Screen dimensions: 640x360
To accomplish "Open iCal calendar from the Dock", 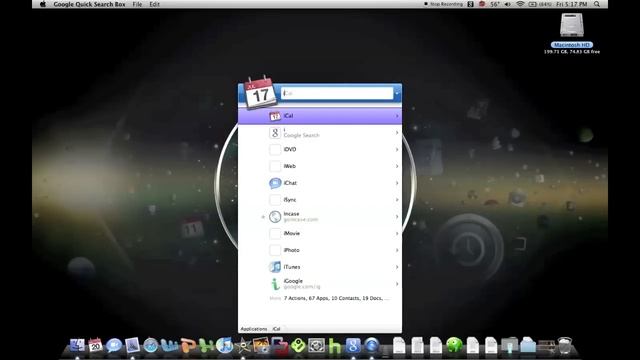I will coord(96,346).
